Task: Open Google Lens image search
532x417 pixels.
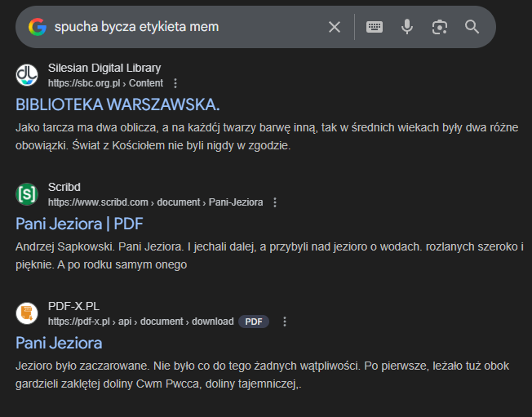Action: [x=439, y=27]
